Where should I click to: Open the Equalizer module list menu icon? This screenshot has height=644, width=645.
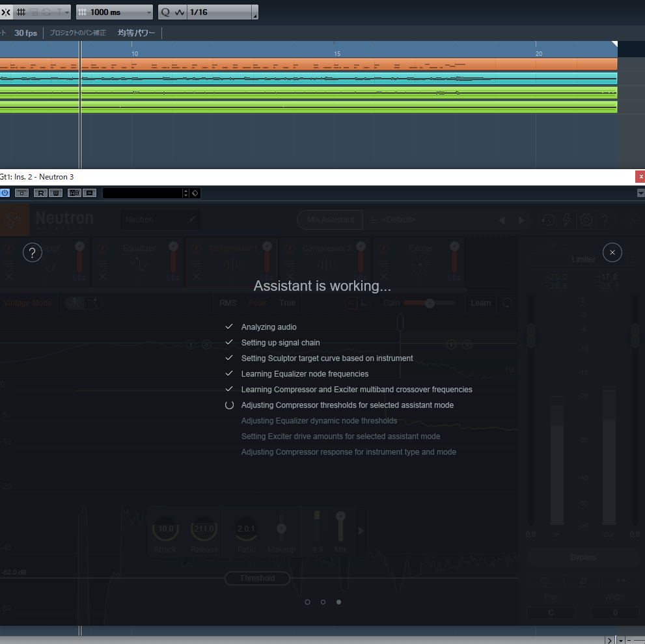(102, 263)
